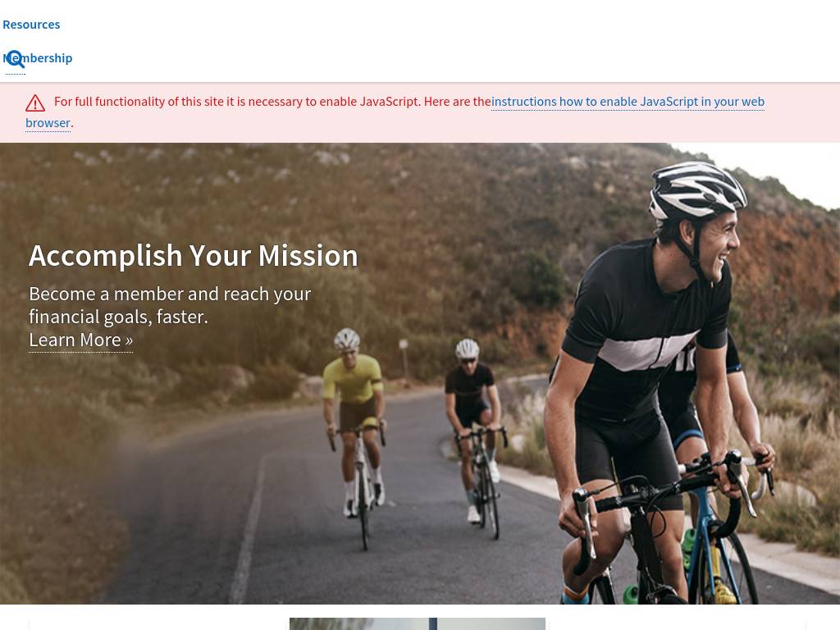This screenshot has height=630, width=840.
Task: Select the 'Become a member' tagline text
Action: click(x=170, y=305)
